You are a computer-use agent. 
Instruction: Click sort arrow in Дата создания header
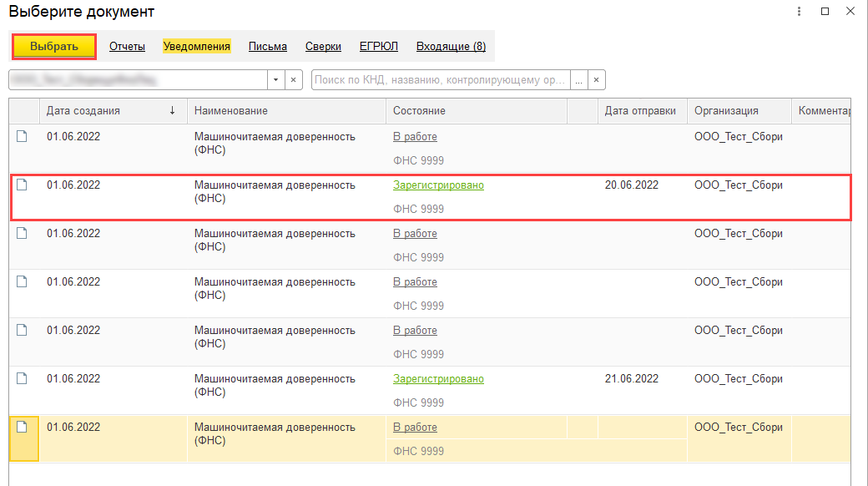coord(172,110)
